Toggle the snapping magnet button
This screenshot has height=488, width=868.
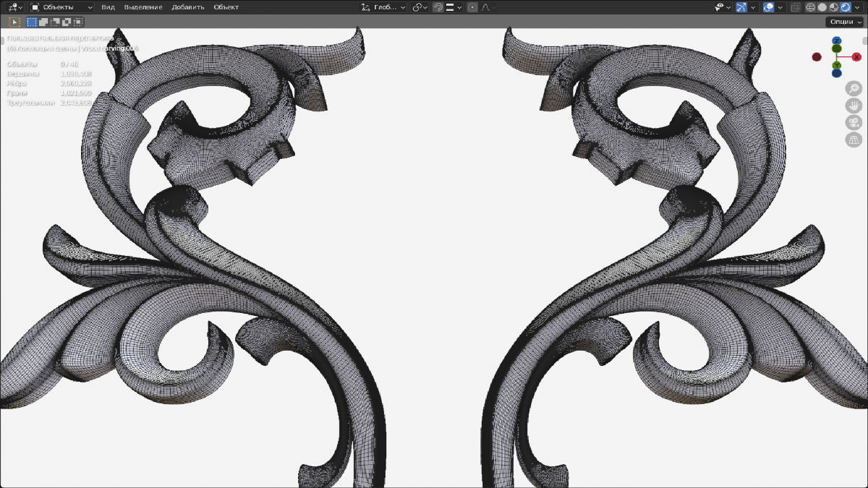tap(438, 7)
